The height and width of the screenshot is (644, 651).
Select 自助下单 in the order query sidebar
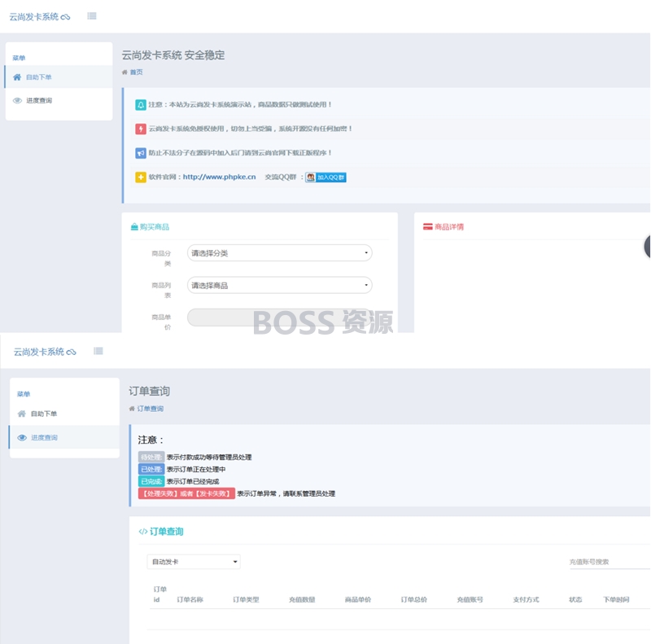tap(64, 414)
